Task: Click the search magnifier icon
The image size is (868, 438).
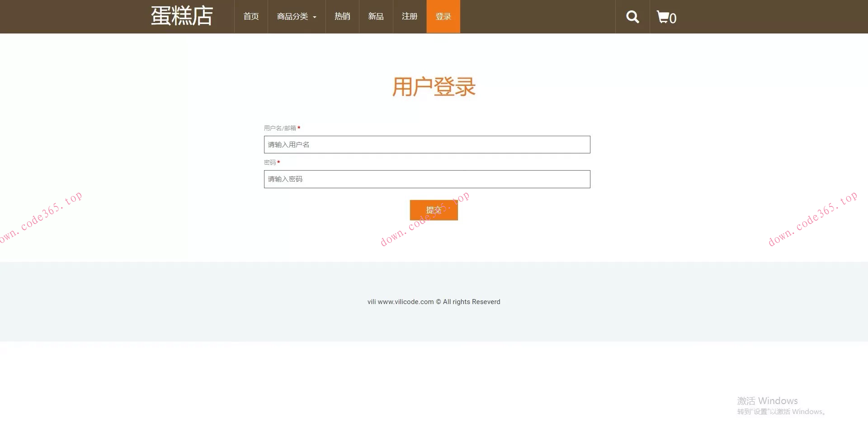Action: (632, 17)
